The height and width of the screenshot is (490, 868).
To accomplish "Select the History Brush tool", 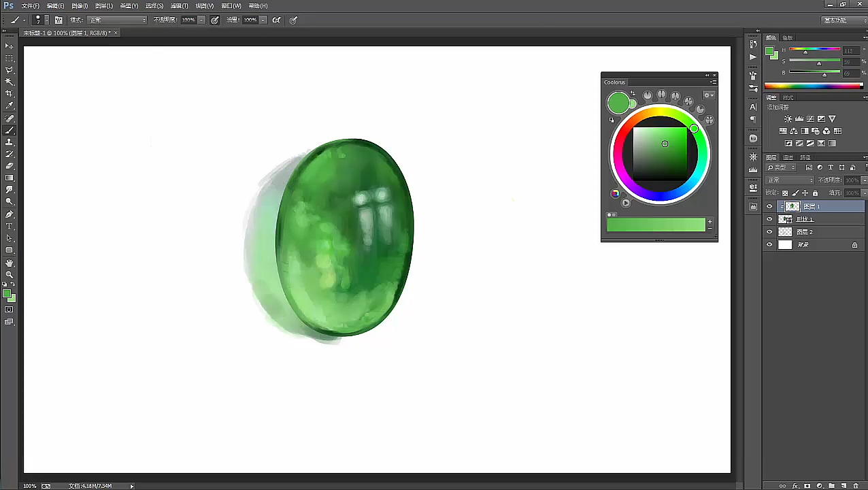I will click(10, 154).
